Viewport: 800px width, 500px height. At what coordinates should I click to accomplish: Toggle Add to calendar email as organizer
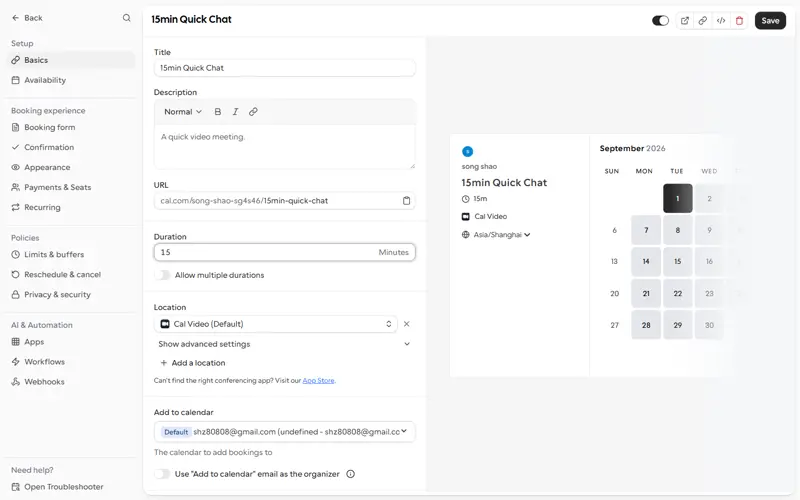[x=162, y=474]
